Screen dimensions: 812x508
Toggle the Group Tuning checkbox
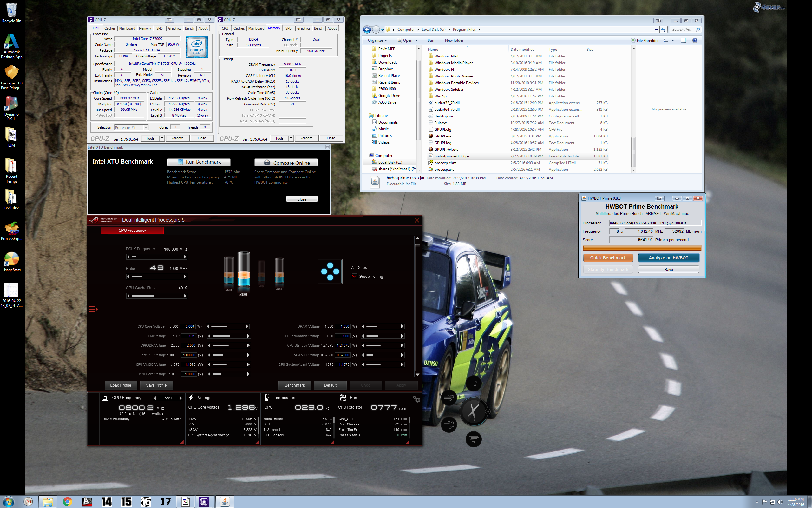point(354,276)
